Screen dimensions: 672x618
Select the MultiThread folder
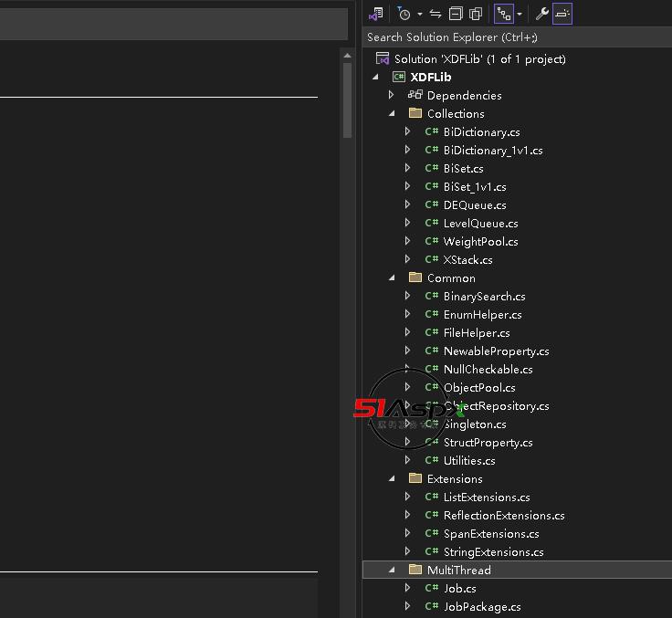click(458, 571)
